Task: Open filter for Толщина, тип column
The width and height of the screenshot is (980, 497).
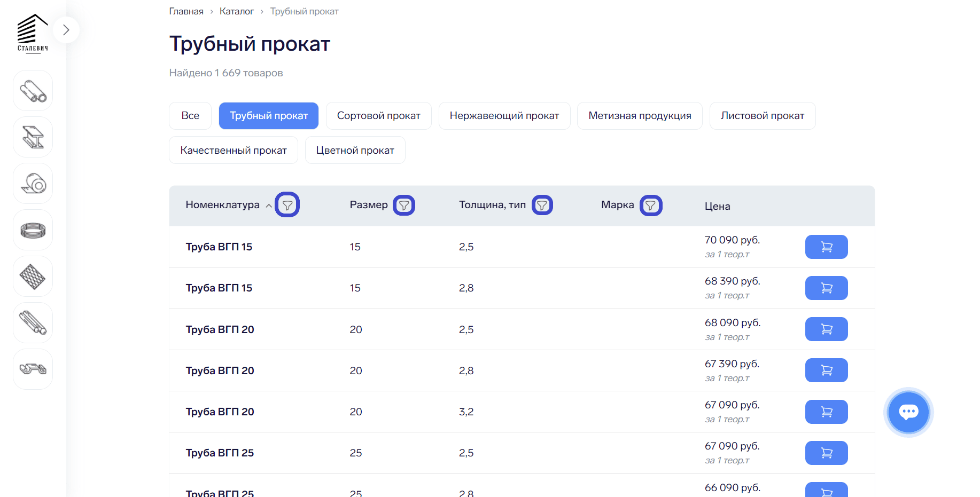Action: [542, 205]
